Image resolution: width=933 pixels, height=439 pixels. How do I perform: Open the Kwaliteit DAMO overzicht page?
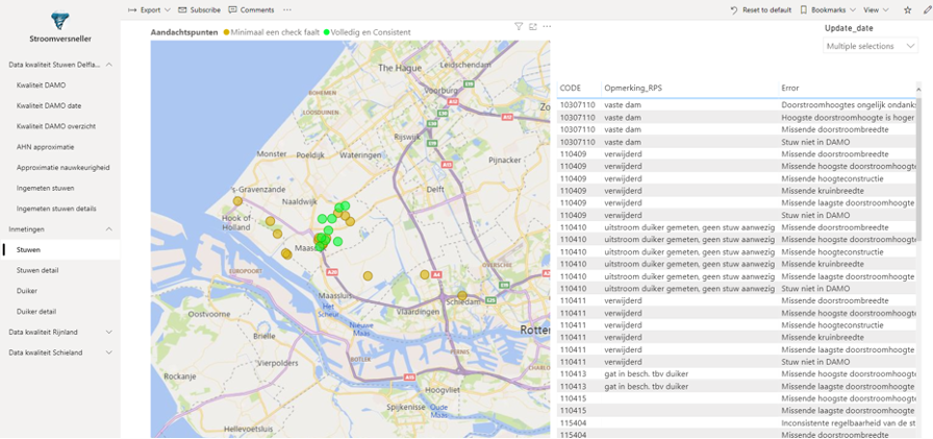click(56, 126)
